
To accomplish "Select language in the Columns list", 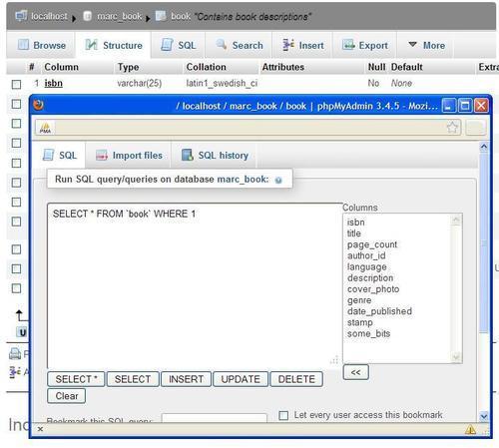I will click(367, 266).
